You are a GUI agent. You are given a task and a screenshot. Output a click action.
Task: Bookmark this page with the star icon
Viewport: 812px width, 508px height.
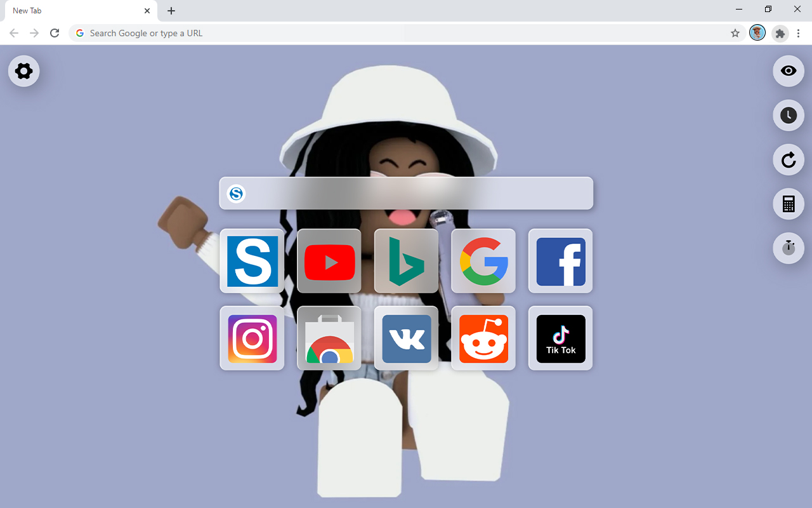pos(735,33)
